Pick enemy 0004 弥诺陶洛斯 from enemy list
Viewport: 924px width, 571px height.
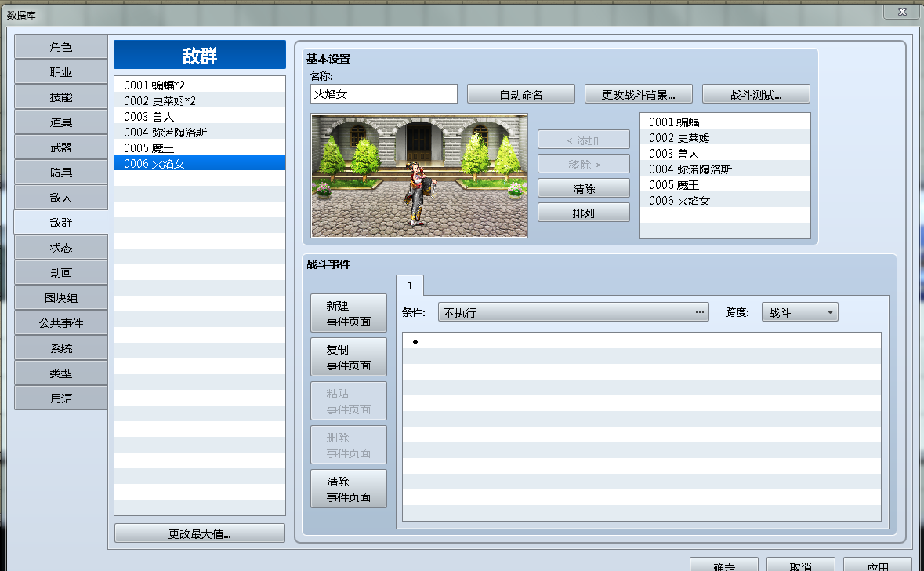click(725, 169)
